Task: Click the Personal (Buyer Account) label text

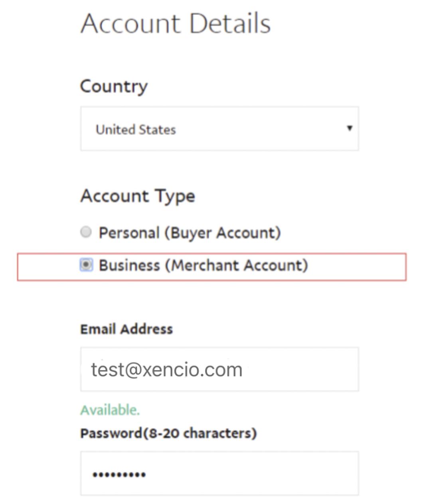Action: coord(190,233)
